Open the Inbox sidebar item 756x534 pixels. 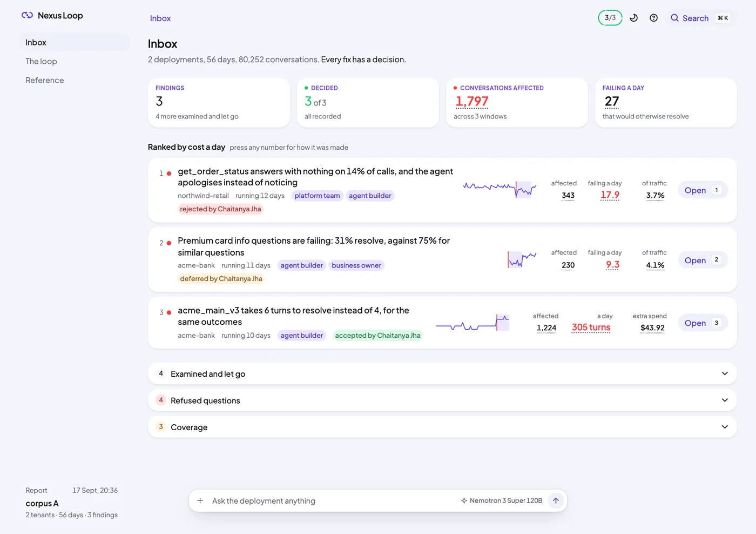point(75,42)
